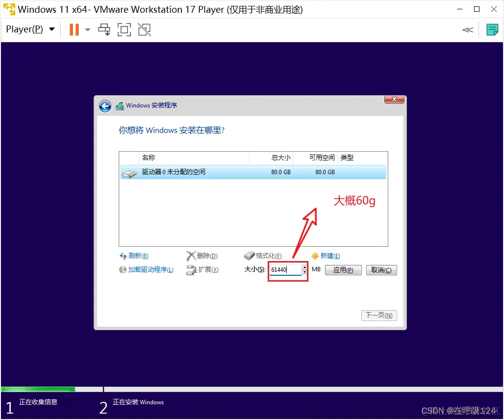Click the 删除(D) X icon

pos(191,256)
